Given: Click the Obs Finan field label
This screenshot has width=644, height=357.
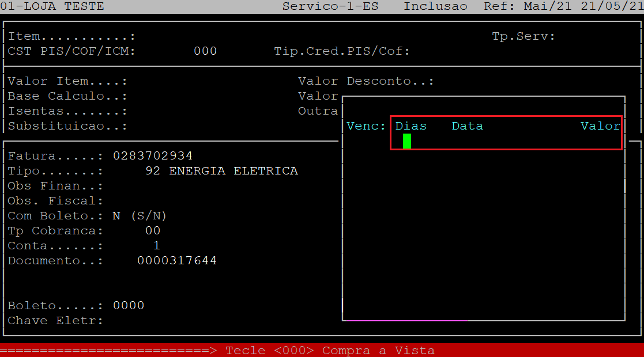Looking at the screenshot, I should (55, 186).
